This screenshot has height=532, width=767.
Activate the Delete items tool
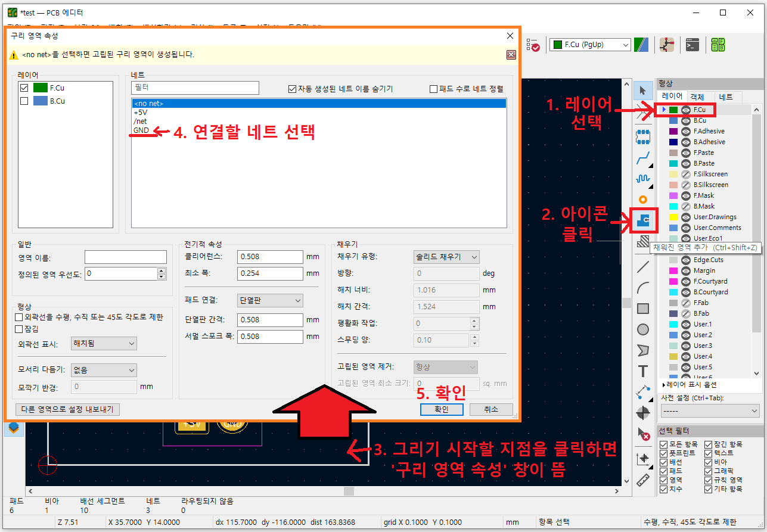pos(642,434)
